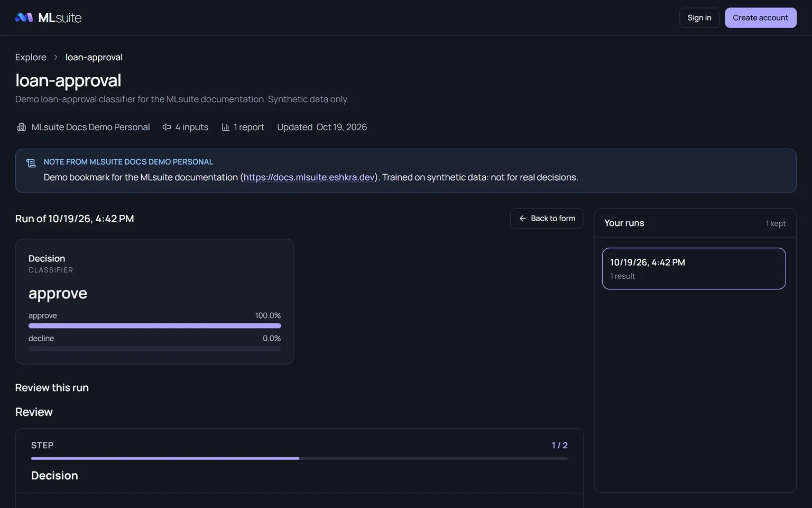The image size is (812, 508).
Task: Open the docs.mlsuite.eshkra.dev link
Action: tap(309, 177)
